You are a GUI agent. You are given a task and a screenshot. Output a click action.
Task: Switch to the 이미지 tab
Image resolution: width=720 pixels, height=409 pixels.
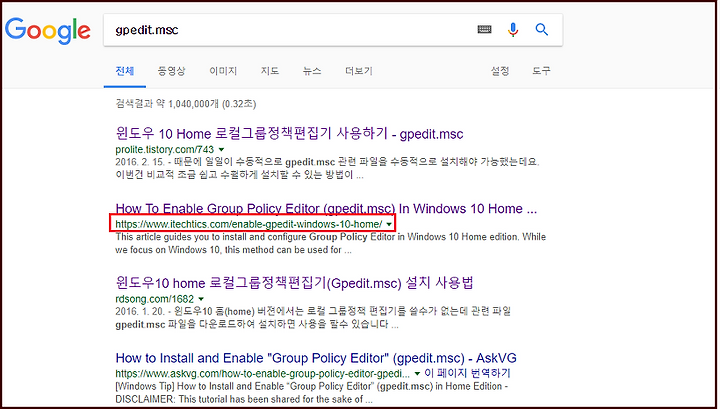pos(223,71)
